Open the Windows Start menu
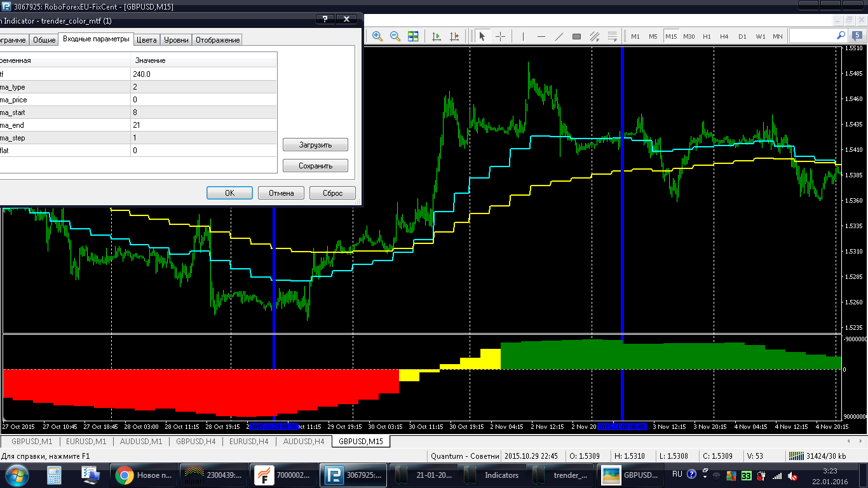 16,475
